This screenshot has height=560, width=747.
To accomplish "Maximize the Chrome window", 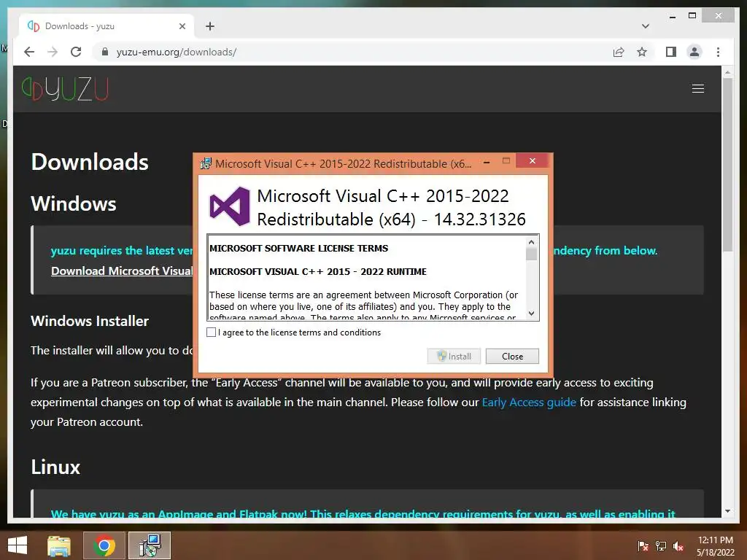I will [692, 16].
